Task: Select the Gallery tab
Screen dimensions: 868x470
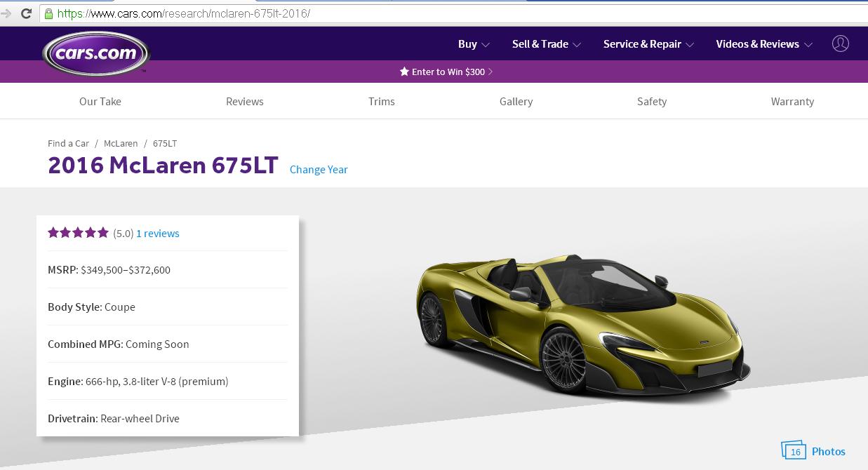Action: pyautogui.click(x=516, y=101)
